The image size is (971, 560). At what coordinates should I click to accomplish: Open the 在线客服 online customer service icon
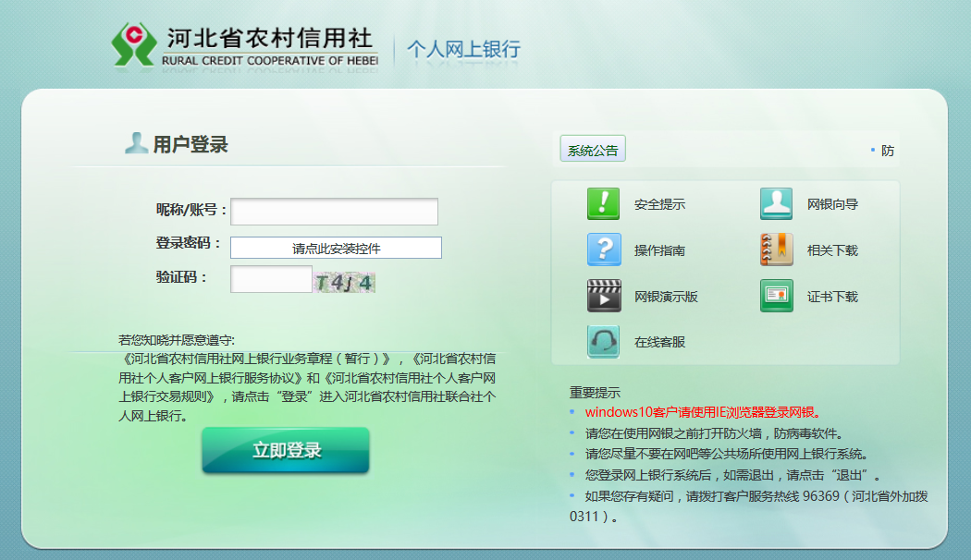click(603, 341)
